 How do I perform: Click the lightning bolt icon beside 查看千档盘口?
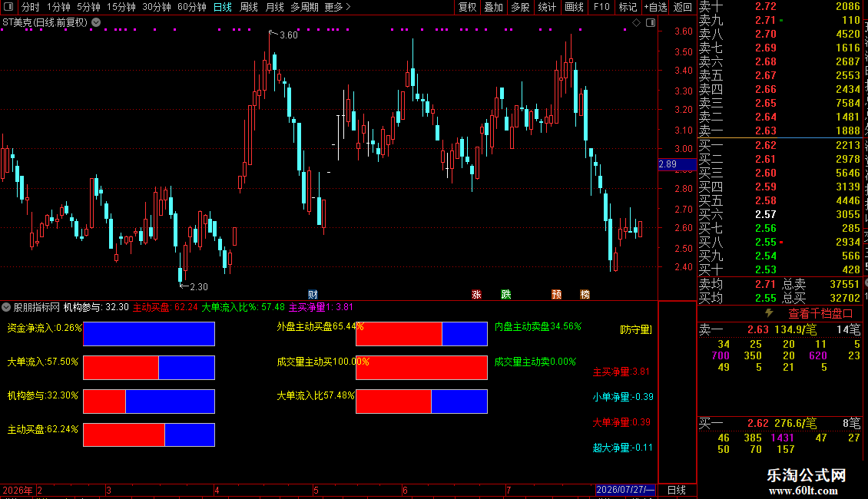(x=769, y=313)
